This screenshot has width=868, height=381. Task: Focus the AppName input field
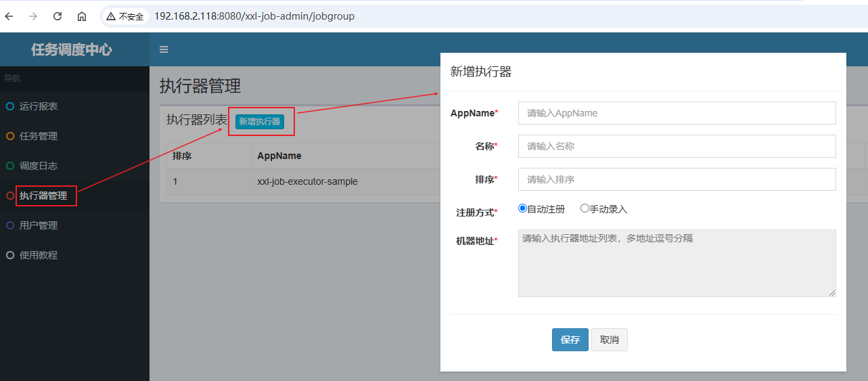[677, 113]
